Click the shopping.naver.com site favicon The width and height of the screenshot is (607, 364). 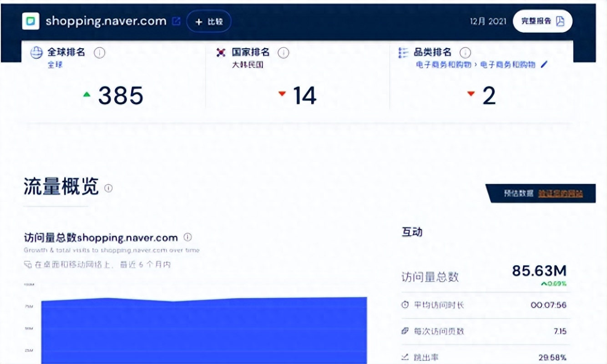coord(30,21)
